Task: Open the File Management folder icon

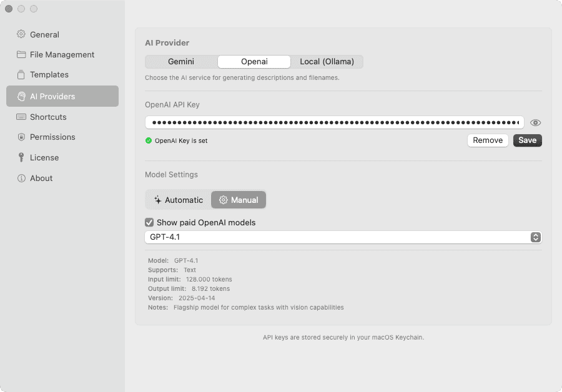Action: (21, 54)
